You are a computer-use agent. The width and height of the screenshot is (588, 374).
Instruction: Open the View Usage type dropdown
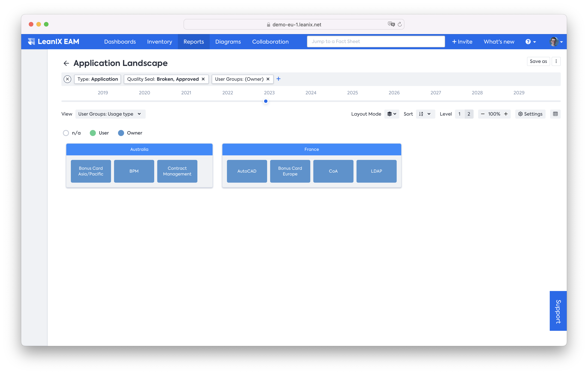[x=110, y=114]
